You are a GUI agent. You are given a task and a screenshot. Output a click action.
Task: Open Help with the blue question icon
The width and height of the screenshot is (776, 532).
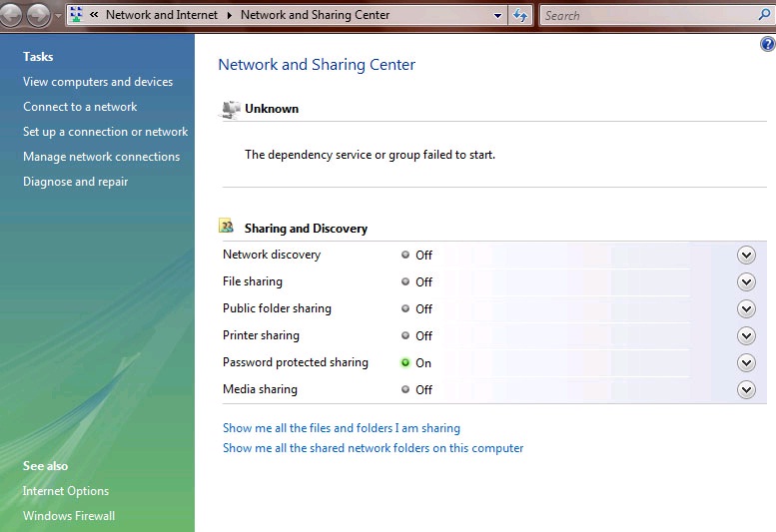[x=768, y=45]
